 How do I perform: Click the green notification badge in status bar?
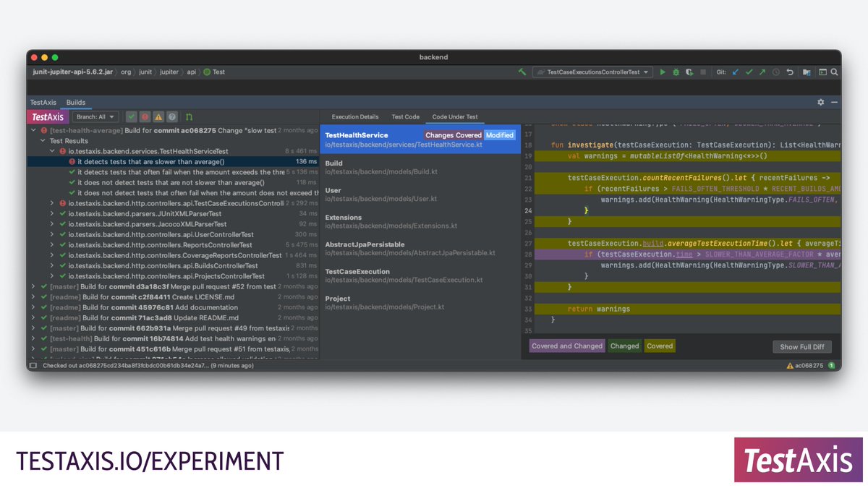point(832,366)
